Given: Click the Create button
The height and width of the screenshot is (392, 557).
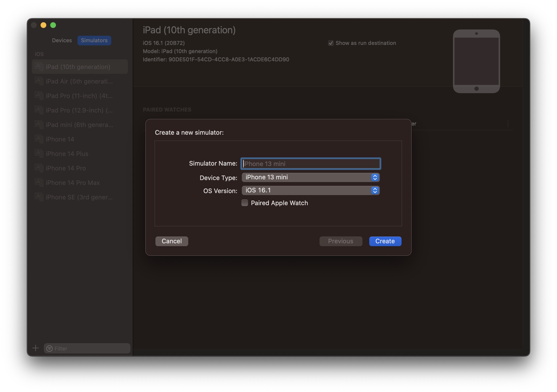Looking at the screenshot, I should tap(385, 241).
